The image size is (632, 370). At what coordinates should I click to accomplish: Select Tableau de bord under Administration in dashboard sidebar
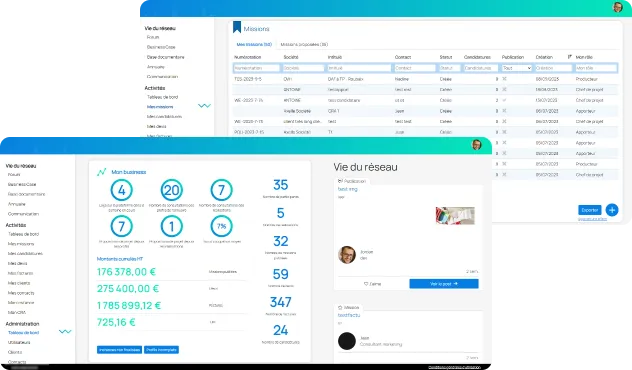pyautogui.click(x=23, y=333)
